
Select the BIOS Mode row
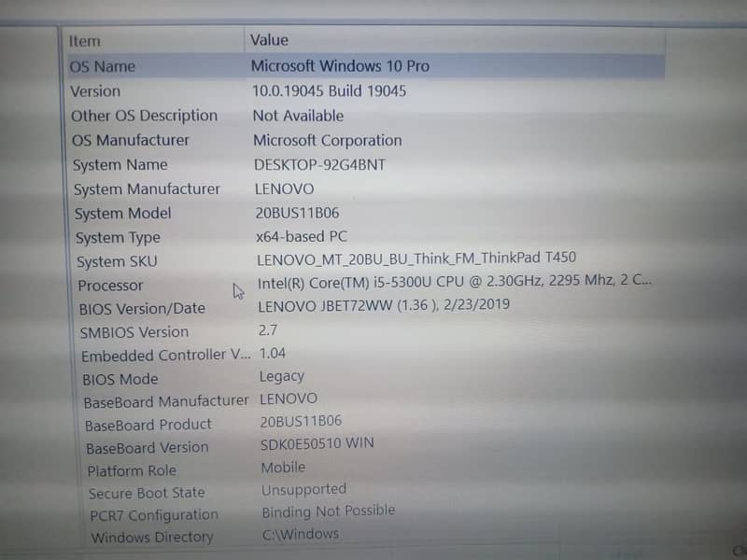coord(120,380)
